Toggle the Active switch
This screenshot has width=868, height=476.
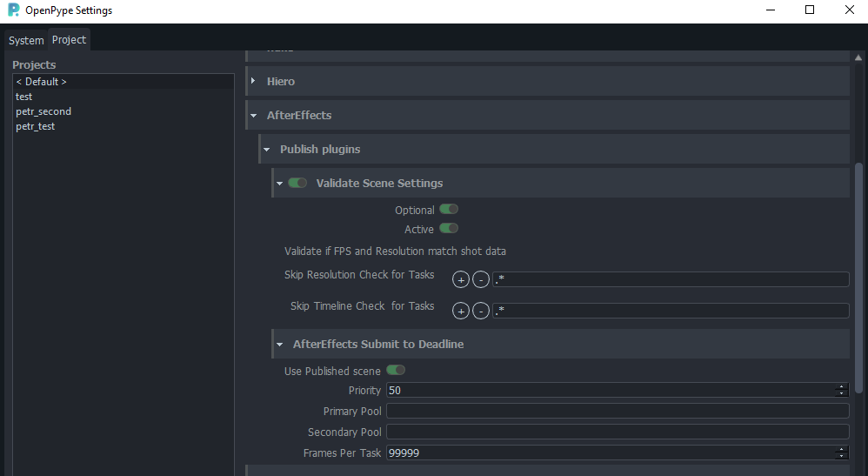click(x=449, y=228)
